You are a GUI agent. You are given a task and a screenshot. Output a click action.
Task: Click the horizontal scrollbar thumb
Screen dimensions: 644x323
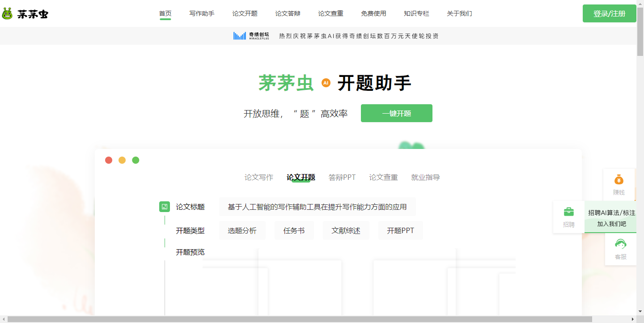(300, 319)
